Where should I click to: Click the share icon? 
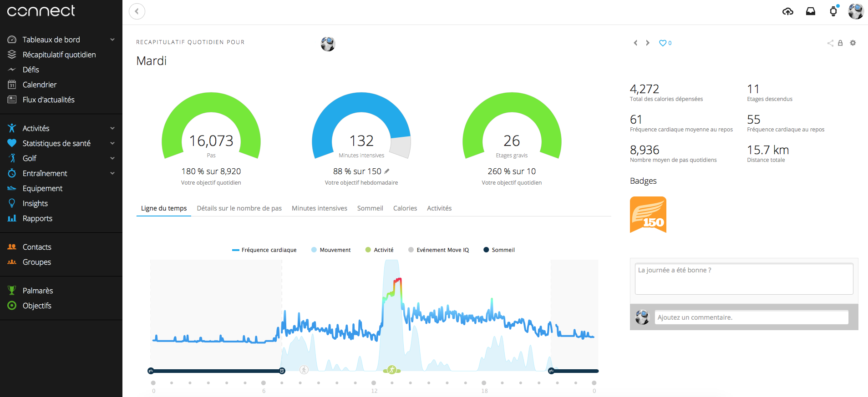(830, 43)
